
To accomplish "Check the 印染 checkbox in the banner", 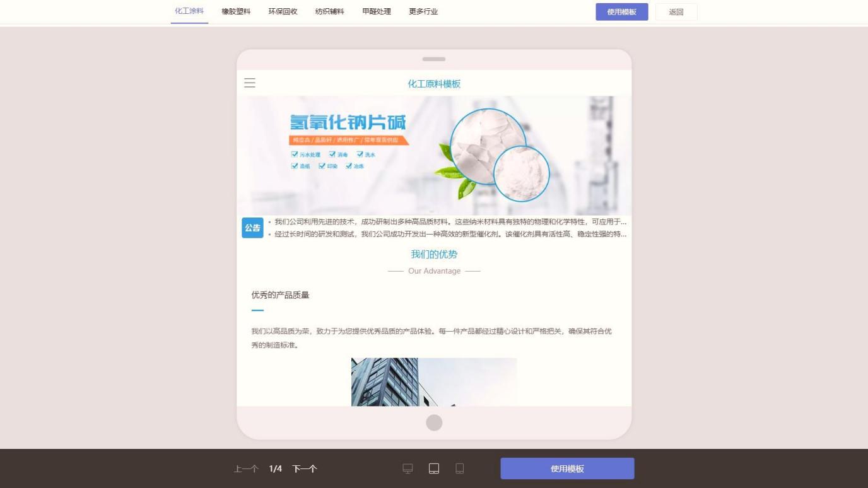I will [x=321, y=166].
